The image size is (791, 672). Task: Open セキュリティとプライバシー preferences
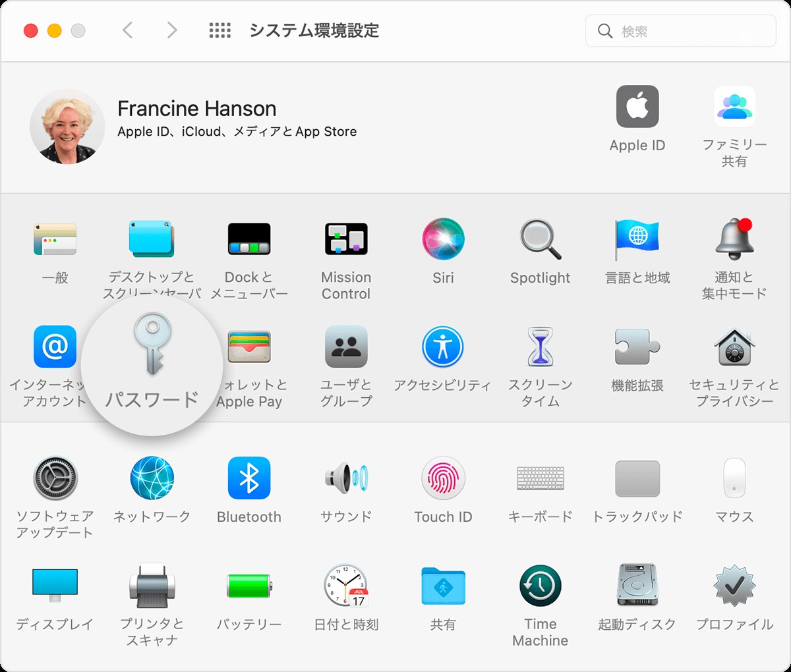pos(734,347)
